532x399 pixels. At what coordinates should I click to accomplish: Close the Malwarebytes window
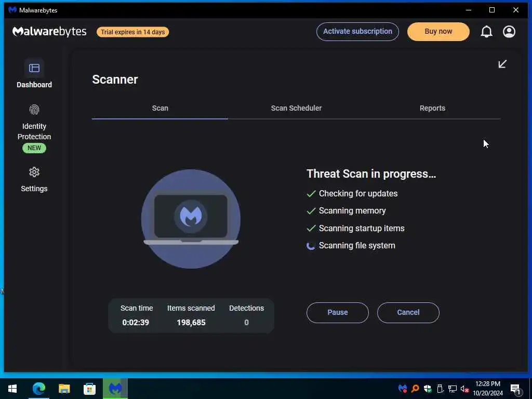coord(516,10)
